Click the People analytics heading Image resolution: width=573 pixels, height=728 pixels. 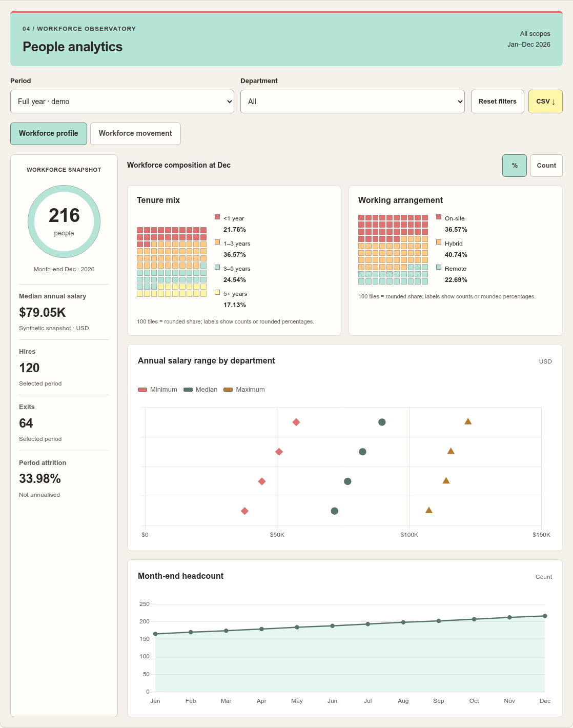[x=73, y=47]
